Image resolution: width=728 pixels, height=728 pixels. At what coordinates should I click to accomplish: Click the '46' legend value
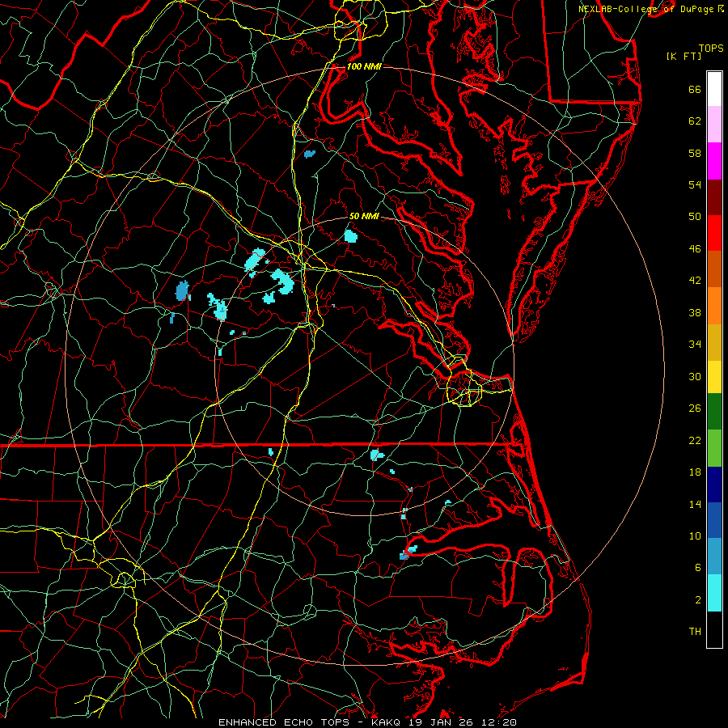(x=695, y=249)
